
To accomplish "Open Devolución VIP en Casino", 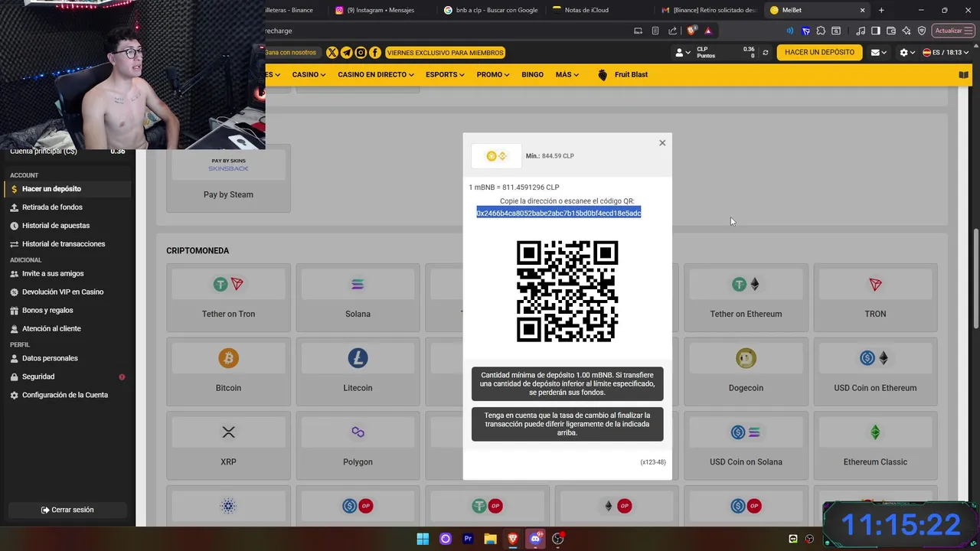I will 67,292.
